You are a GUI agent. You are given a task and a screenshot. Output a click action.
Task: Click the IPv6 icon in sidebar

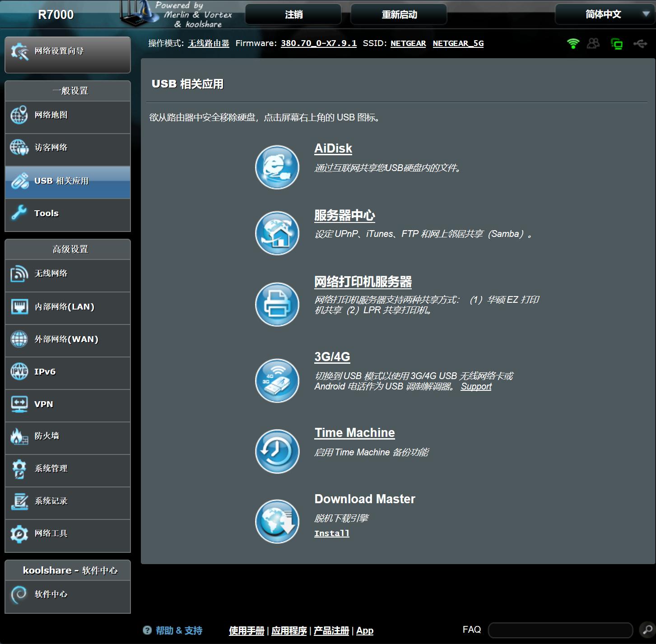pyautogui.click(x=19, y=371)
